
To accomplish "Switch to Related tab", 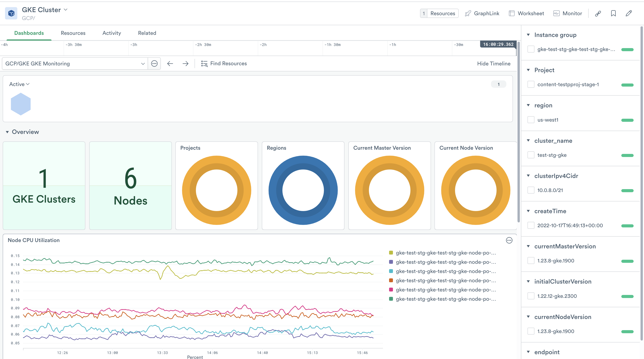I will [x=147, y=33].
